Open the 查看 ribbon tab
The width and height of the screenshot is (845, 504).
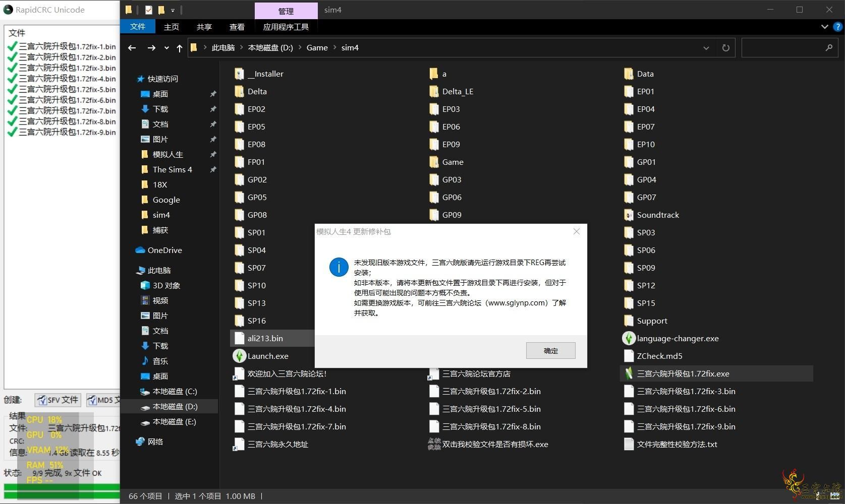pyautogui.click(x=237, y=27)
